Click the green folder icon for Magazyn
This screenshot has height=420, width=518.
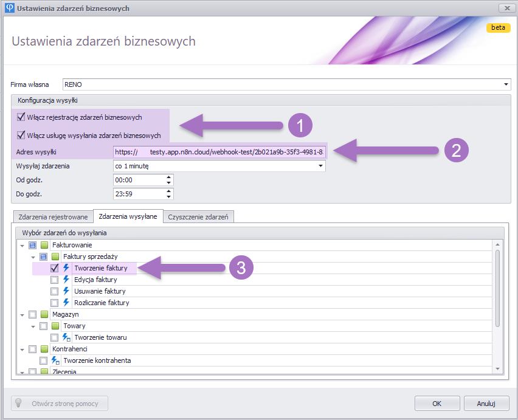point(44,314)
